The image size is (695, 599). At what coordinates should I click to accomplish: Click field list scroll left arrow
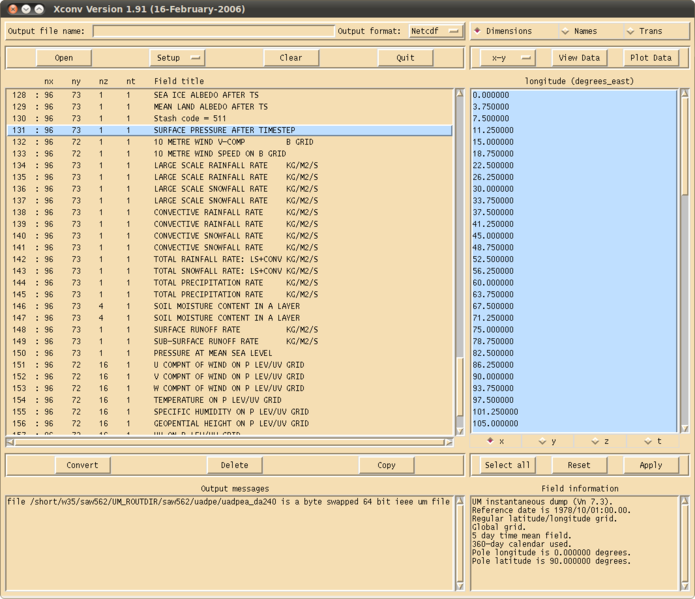[x=10, y=442]
